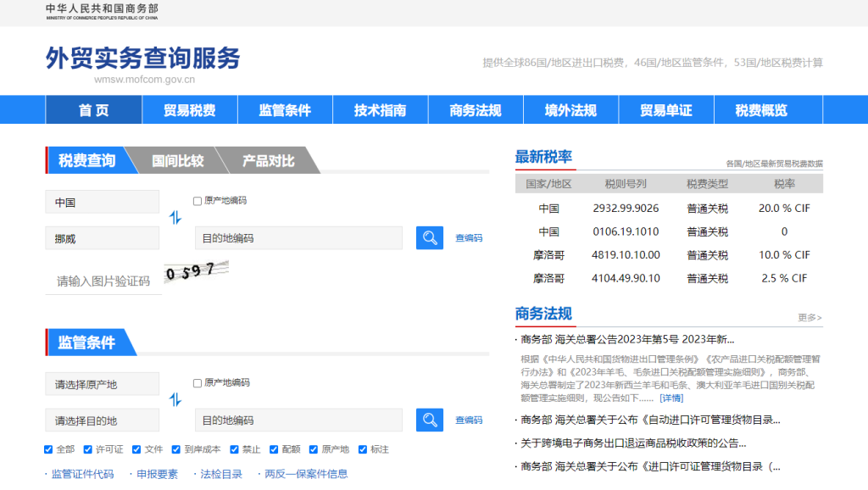Image resolution: width=868 pixels, height=490 pixels.
Task: Click 查编码 link in 监管条件
Action: [x=468, y=420]
